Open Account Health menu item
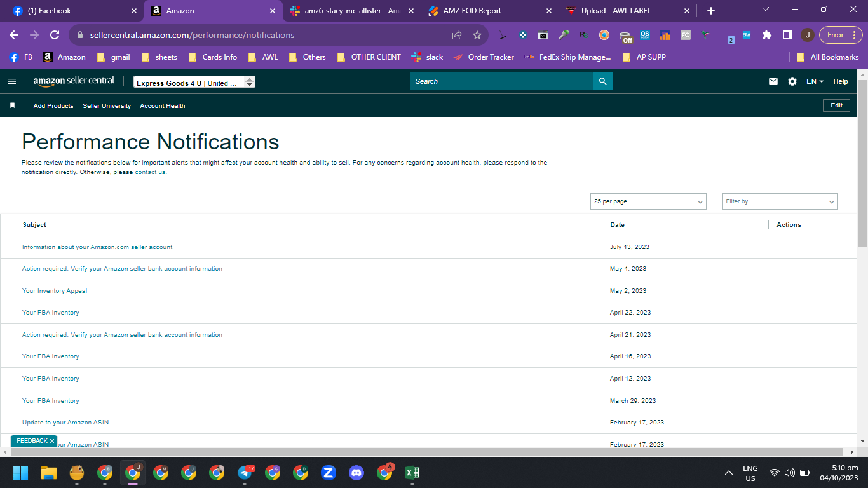The height and width of the screenshot is (488, 868). (x=163, y=106)
